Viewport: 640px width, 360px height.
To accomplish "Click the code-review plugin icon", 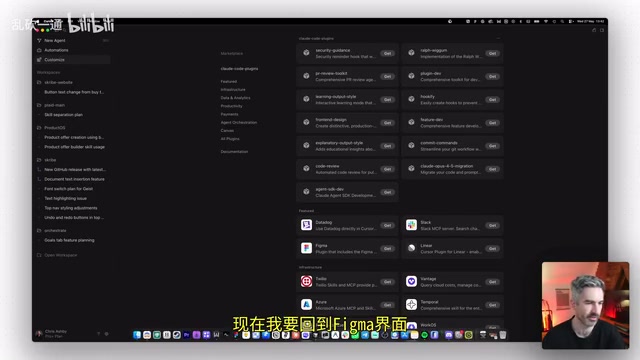I will coord(306,169).
